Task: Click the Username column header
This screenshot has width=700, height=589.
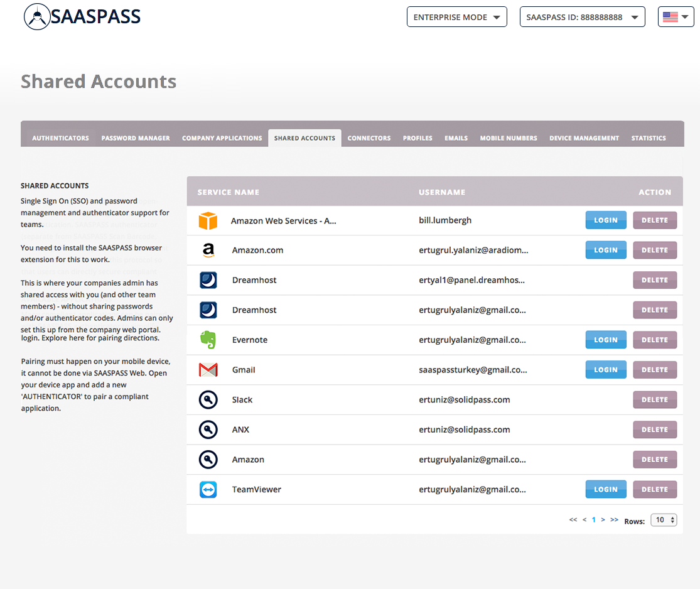Action: coord(442,193)
